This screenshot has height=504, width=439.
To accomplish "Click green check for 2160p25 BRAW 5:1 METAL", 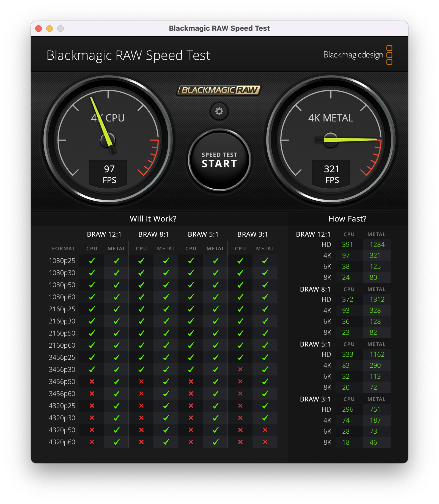I will coord(216,309).
